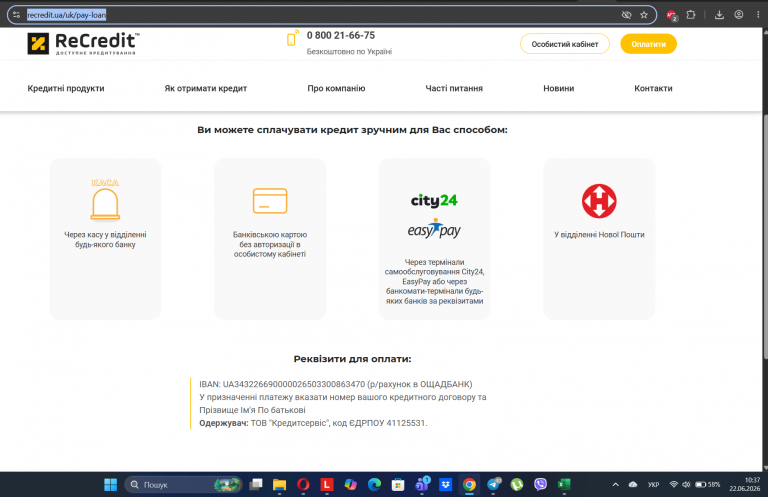
Task: Open Telegram from the taskbar
Action: 493,484
